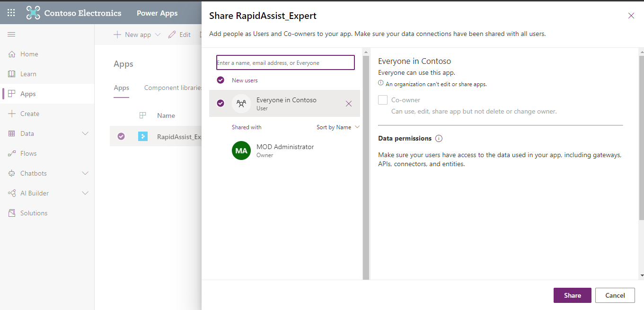The height and width of the screenshot is (310, 644).
Task: Toggle selection circle for RapidAssist_Expert row
Action: click(x=121, y=136)
